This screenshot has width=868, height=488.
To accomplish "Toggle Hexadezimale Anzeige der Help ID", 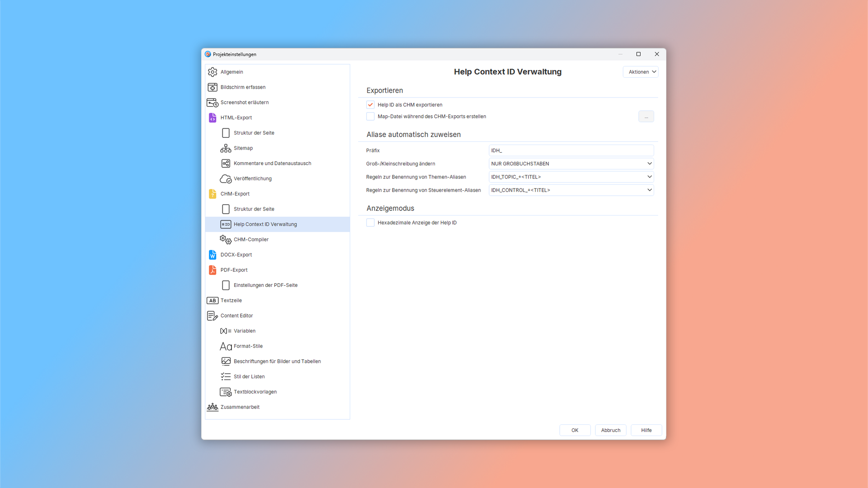I will pos(370,223).
